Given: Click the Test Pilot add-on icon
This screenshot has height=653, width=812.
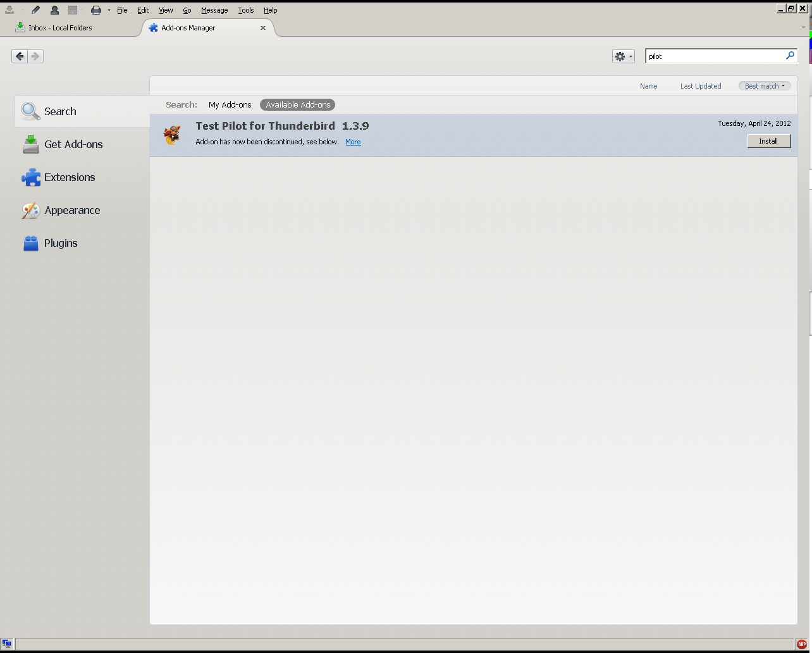Looking at the screenshot, I should pos(171,135).
